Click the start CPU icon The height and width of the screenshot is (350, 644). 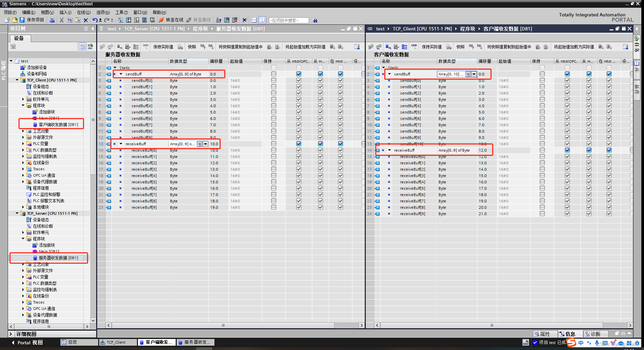click(227, 20)
